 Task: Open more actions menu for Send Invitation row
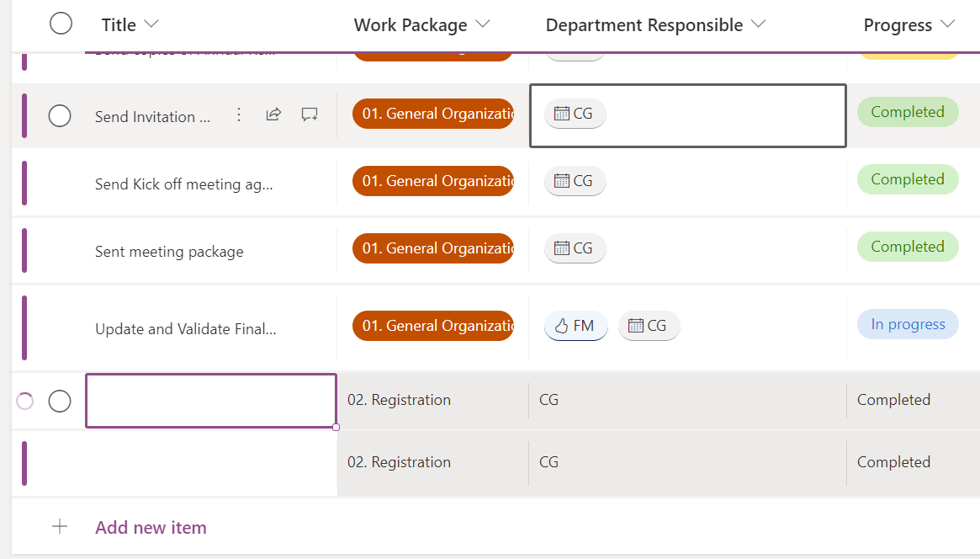tap(239, 114)
